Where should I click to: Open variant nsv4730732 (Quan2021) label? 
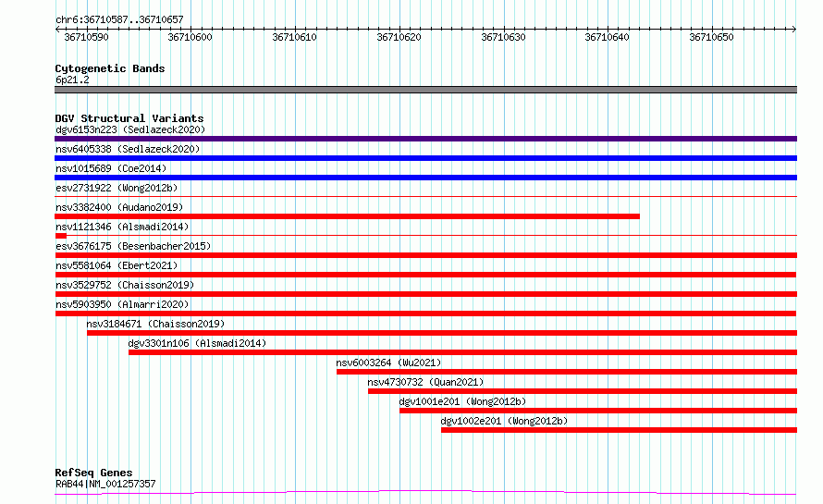425,382
